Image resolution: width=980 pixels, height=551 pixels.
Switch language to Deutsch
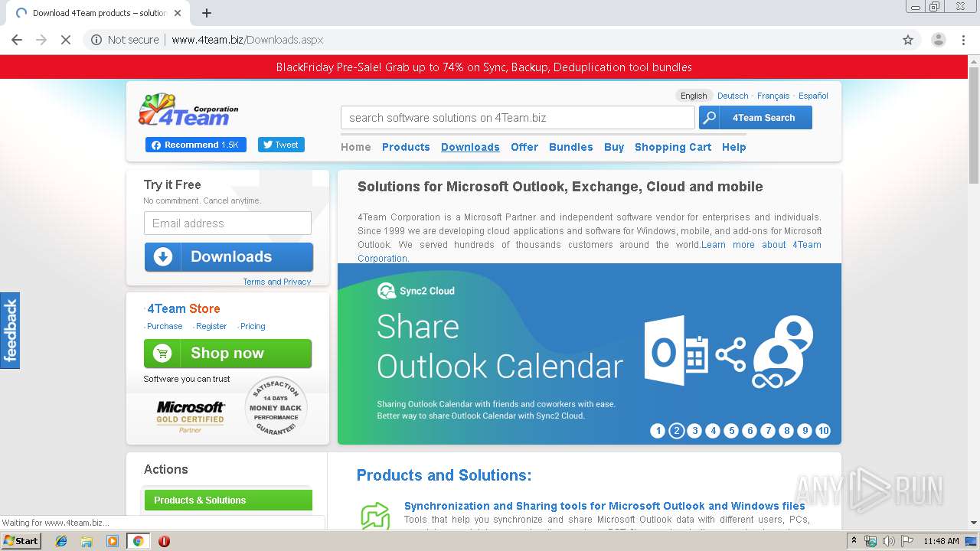point(733,96)
